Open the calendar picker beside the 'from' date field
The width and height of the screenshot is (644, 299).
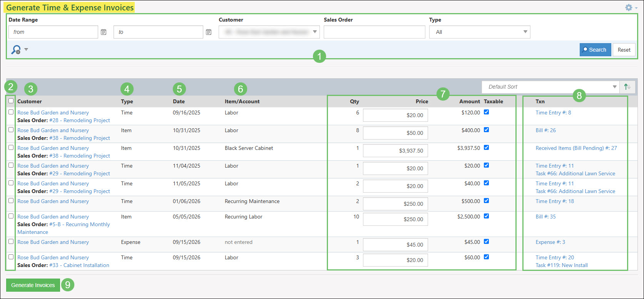[104, 32]
